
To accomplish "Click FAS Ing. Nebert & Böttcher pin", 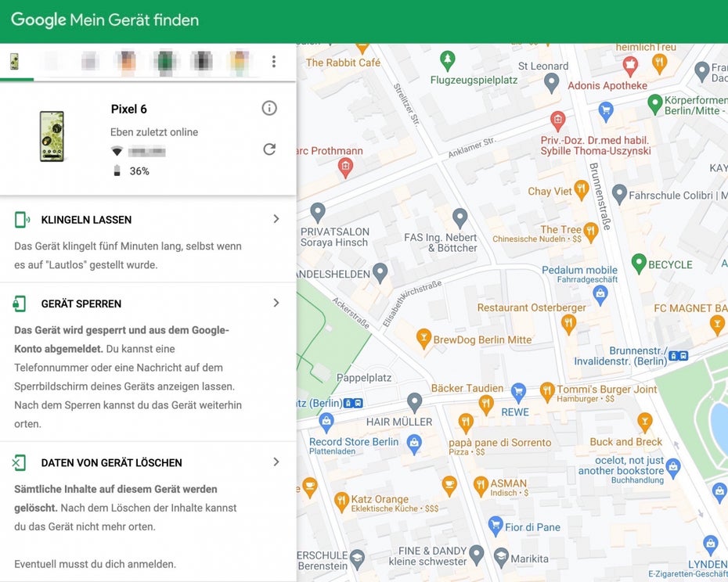I will pos(460,218).
